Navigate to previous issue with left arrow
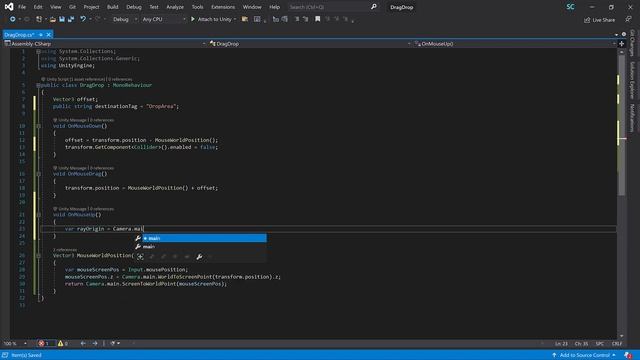The width and height of the screenshot is (640, 360). coord(83,343)
